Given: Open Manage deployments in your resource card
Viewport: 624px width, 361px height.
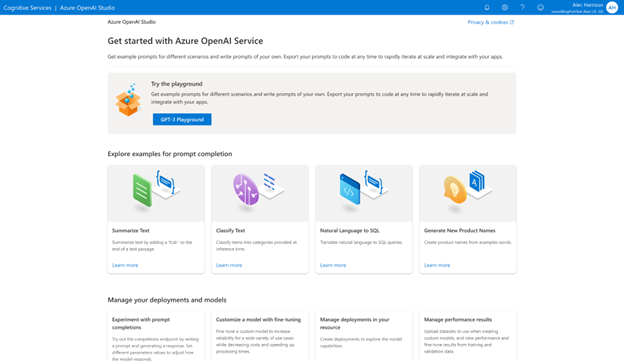Looking at the screenshot, I should 364,336.
